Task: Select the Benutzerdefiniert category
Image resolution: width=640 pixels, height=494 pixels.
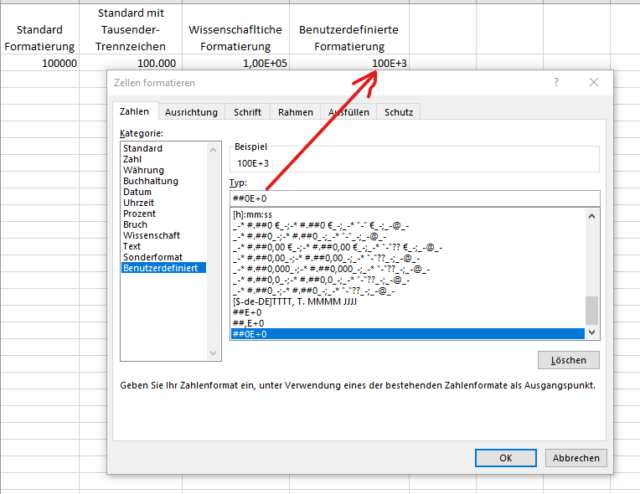Action: tap(163, 268)
